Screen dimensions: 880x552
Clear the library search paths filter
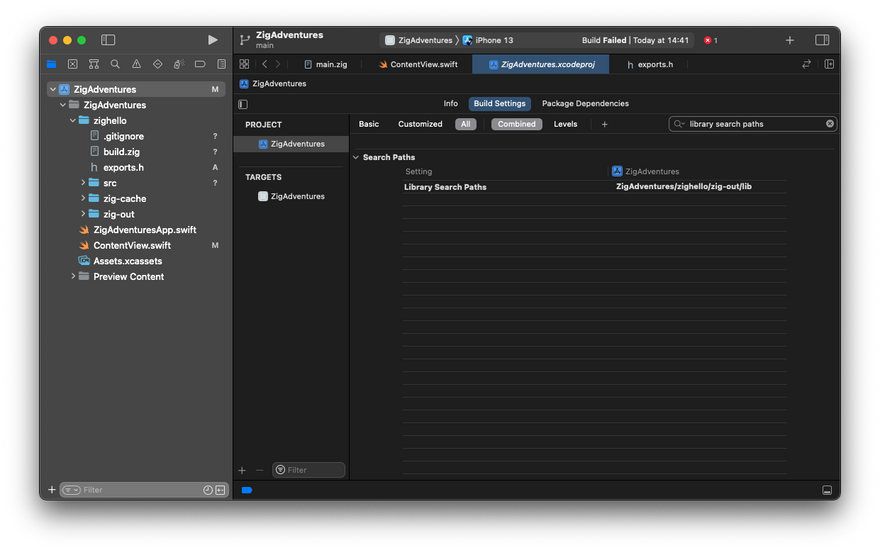click(829, 124)
